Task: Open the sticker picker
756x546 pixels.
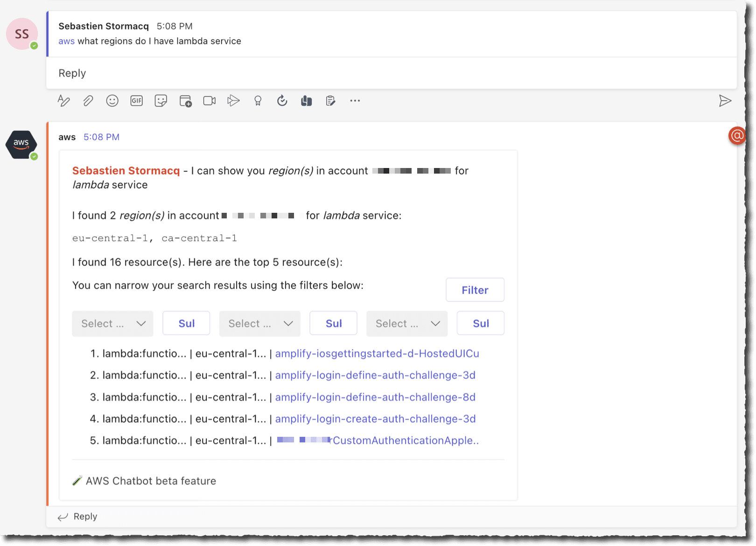Action: [x=161, y=100]
